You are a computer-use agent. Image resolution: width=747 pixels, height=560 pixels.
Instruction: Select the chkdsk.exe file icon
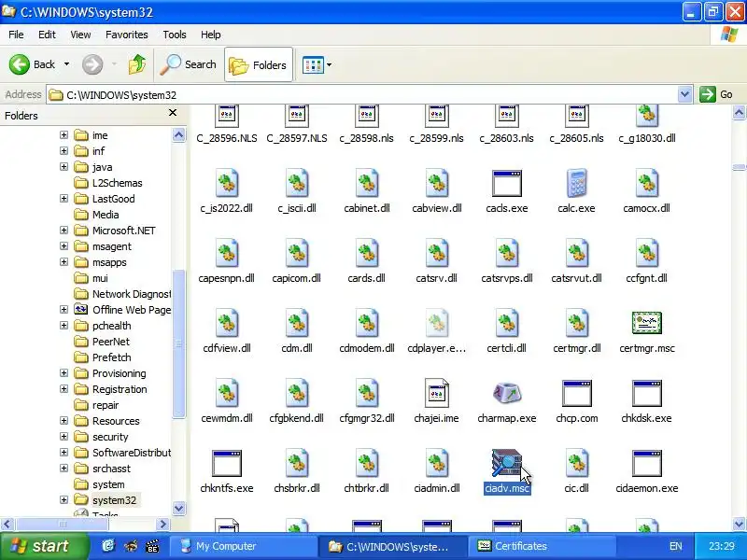646,393
